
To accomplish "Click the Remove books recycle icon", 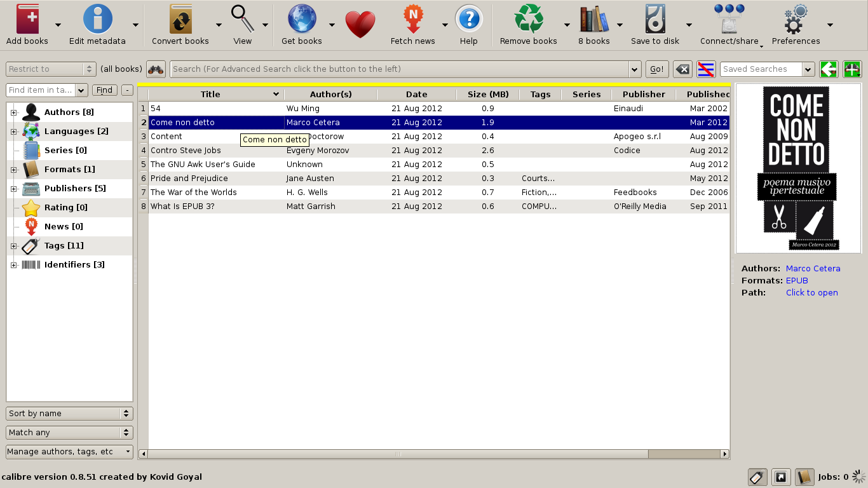I will (x=529, y=19).
